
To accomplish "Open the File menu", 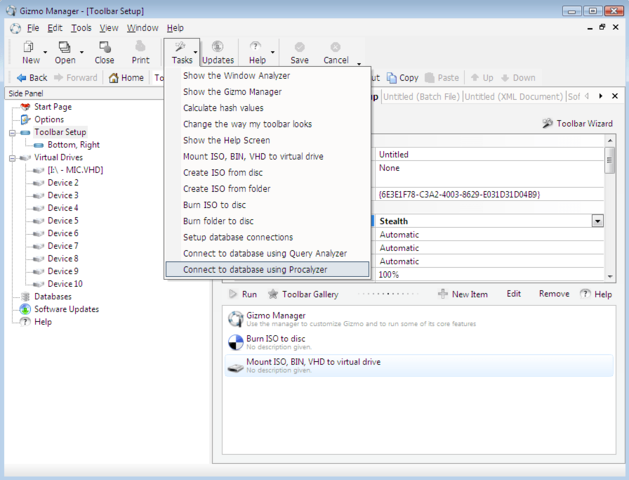I will (x=33, y=28).
